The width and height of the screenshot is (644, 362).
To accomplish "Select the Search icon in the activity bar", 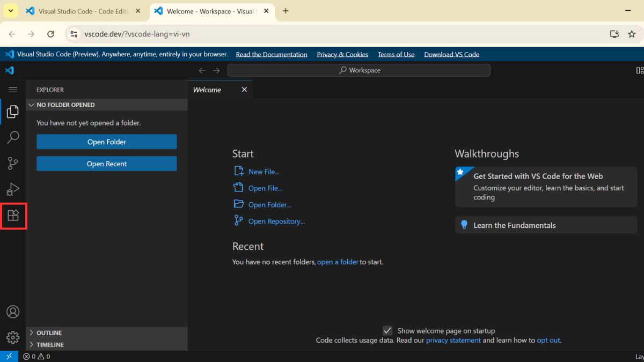I will click(x=13, y=137).
